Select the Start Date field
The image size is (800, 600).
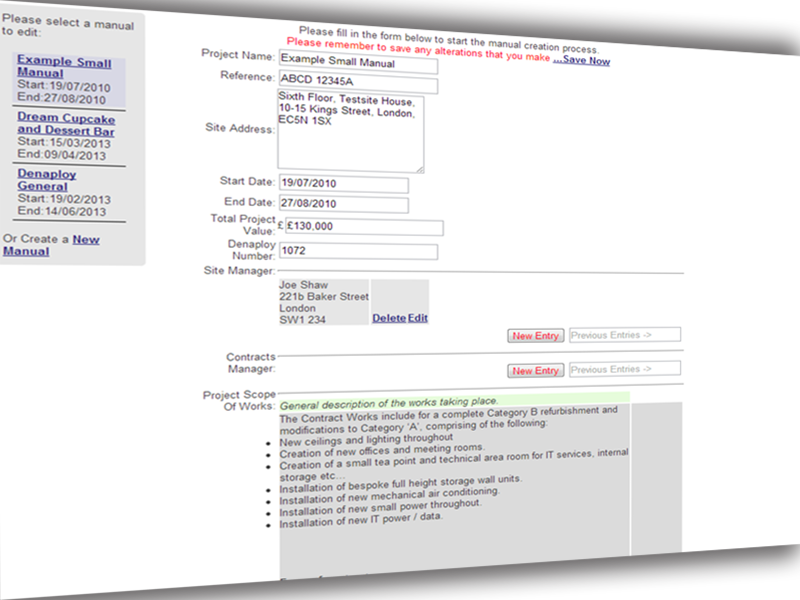(343, 185)
